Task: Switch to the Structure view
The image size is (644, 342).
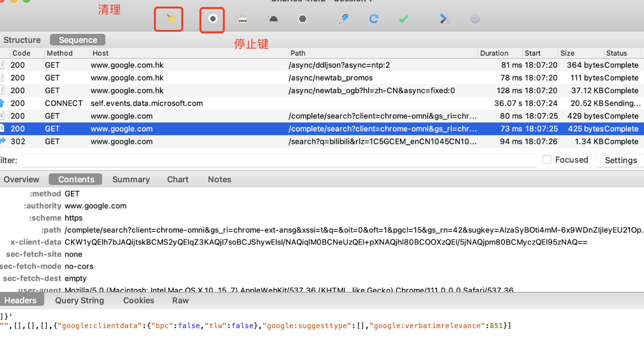Action: tap(22, 40)
